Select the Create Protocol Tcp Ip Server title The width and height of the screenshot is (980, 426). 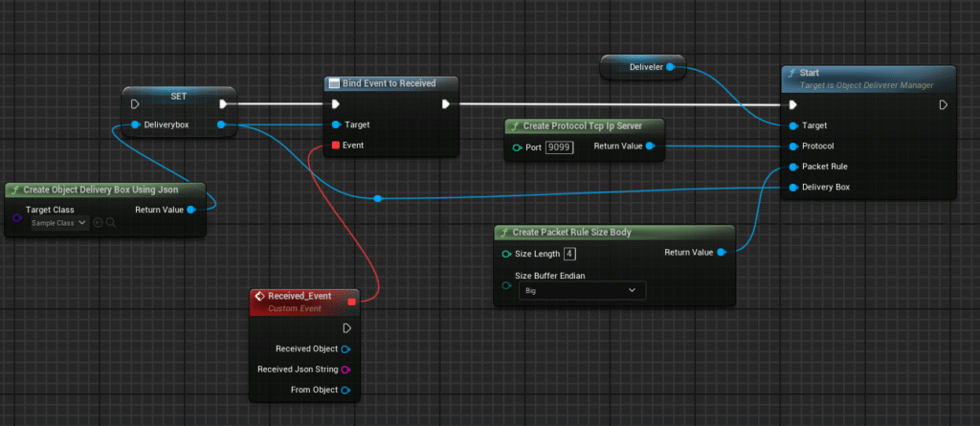[585, 126]
